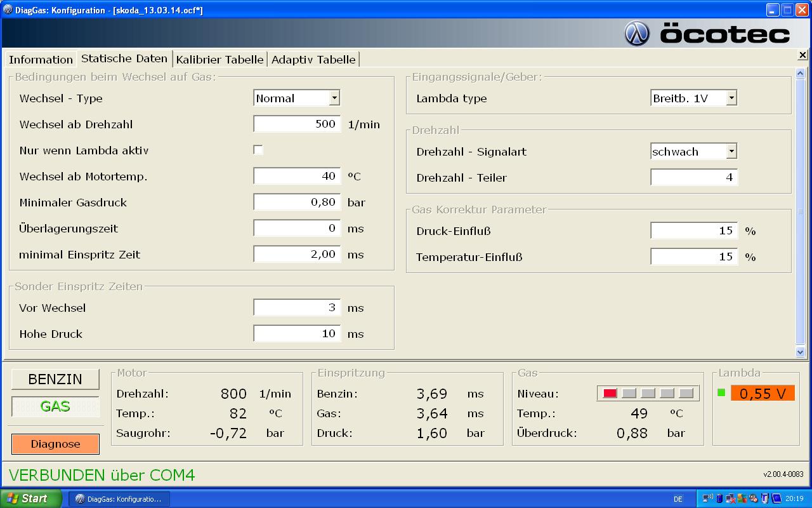
Task: Open the Wechsel - Type dropdown
Action: pyautogui.click(x=334, y=98)
